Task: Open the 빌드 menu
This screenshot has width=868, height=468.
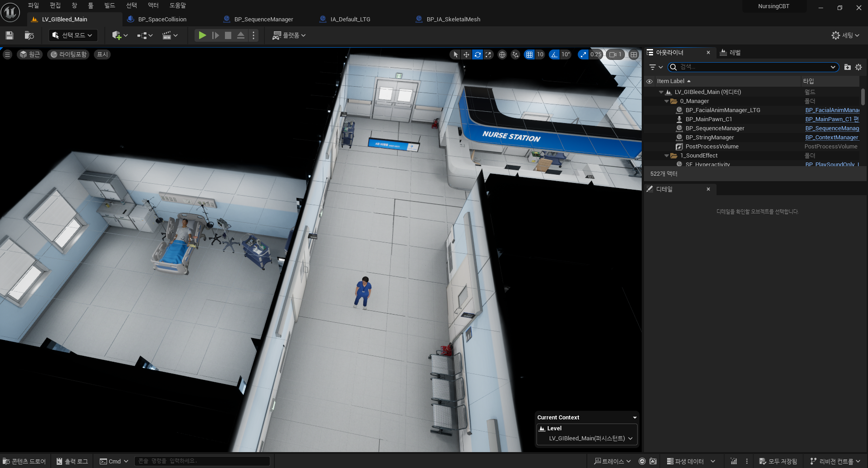Action: 110,5
